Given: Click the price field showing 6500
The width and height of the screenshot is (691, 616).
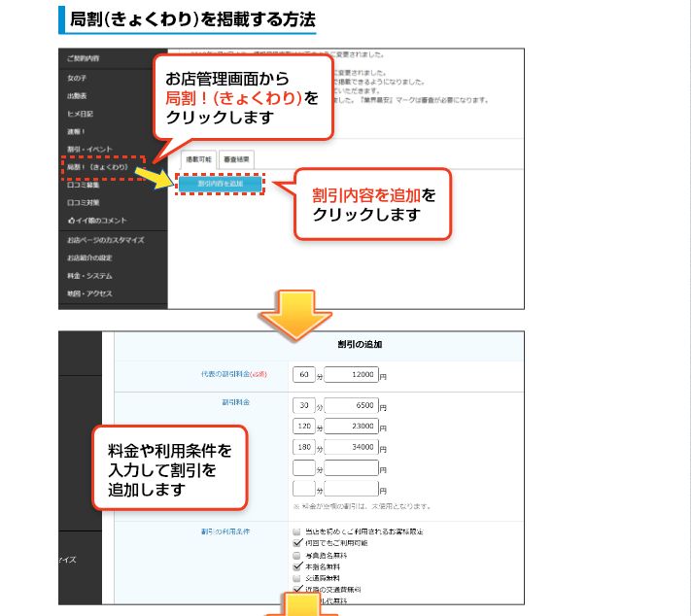Looking at the screenshot, I should pyautogui.click(x=351, y=405).
